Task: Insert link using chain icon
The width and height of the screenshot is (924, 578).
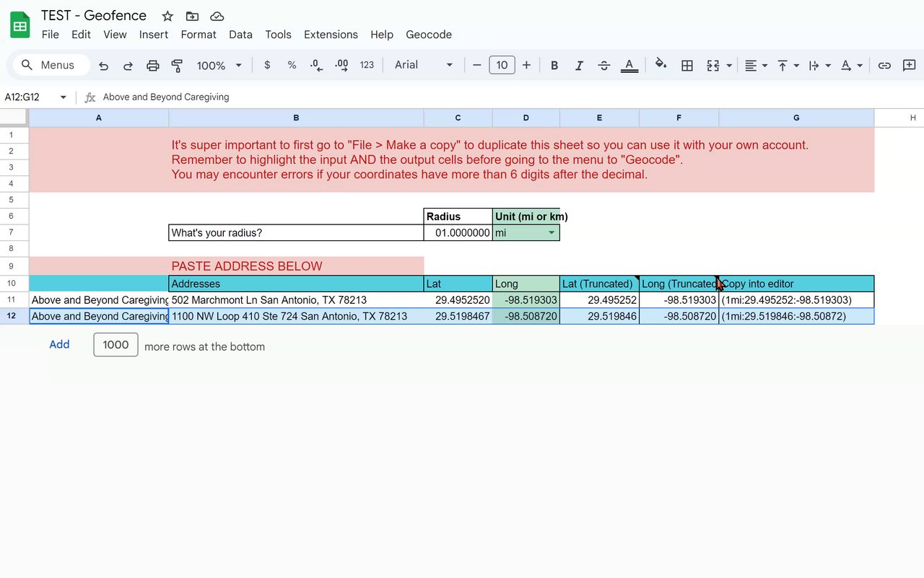Action: [x=884, y=65]
